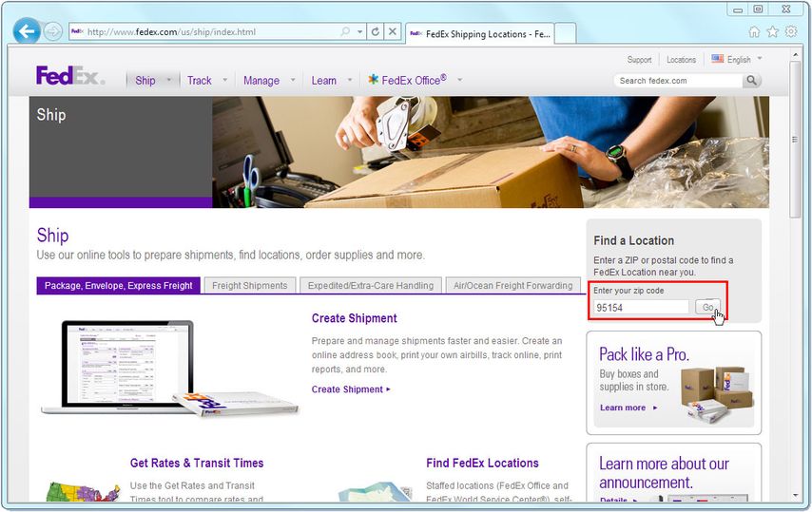Switch to the Freight Shipments tab

(x=250, y=286)
